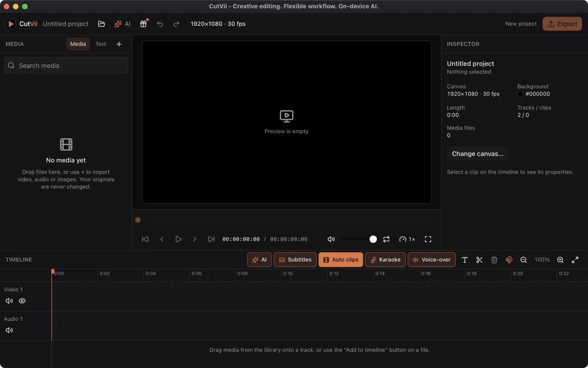Click the Change canvas... button
Image resolution: width=588 pixels, height=368 pixels.
coord(477,154)
